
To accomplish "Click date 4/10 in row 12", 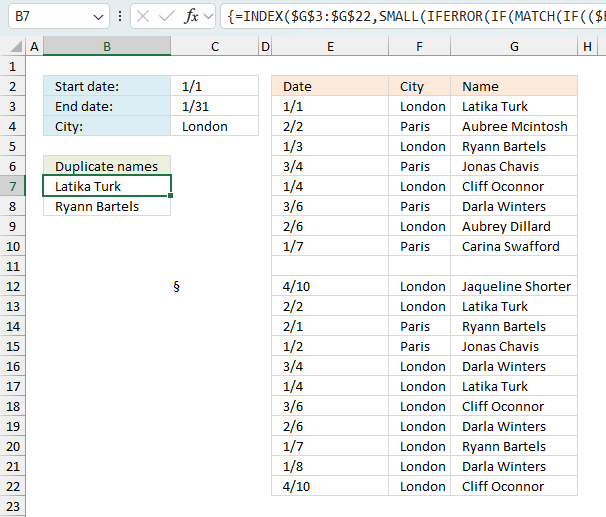I will (x=330, y=286).
